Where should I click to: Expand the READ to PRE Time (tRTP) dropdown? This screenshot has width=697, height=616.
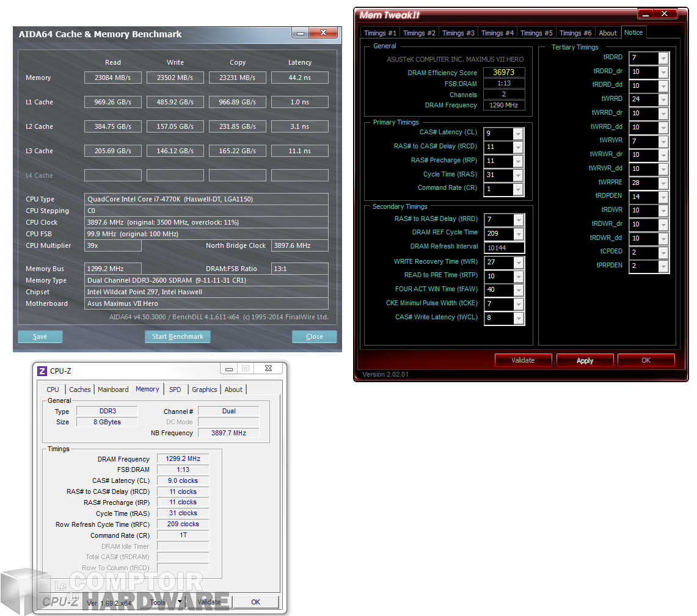click(518, 276)
